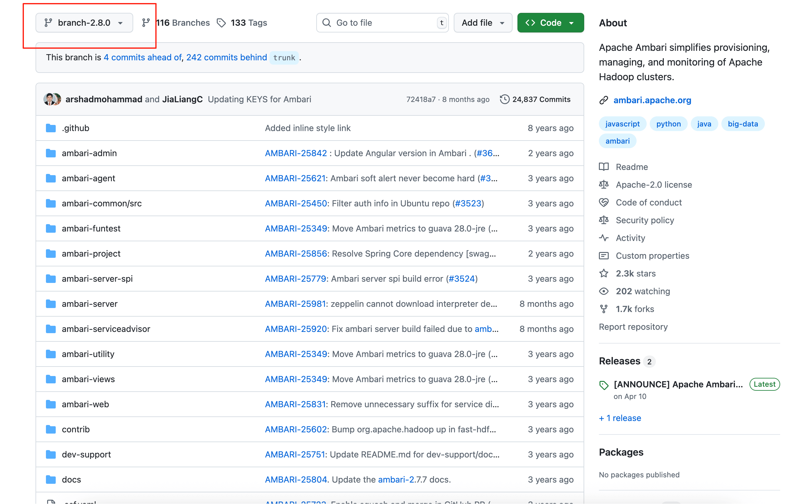This screenshot has height=504, width=812.
Task: Click the link chain icon beside ambari.apache.org
Action: pos(604,100)
